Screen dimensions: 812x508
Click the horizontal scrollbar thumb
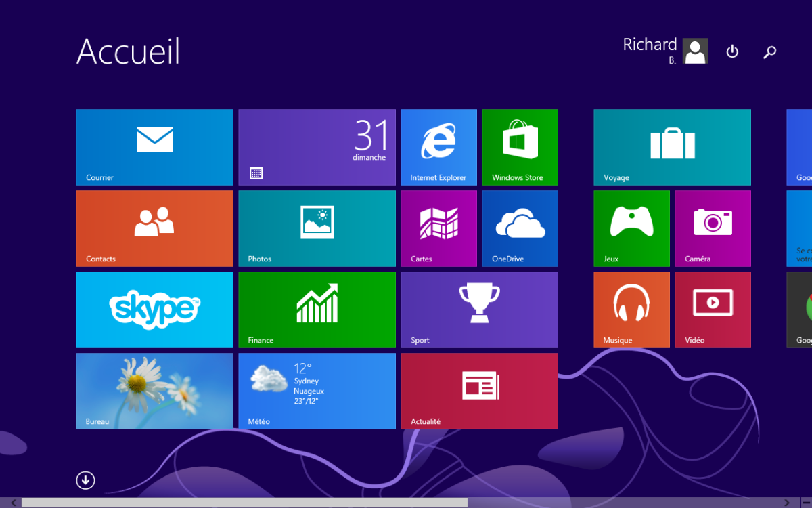point(244,503)
